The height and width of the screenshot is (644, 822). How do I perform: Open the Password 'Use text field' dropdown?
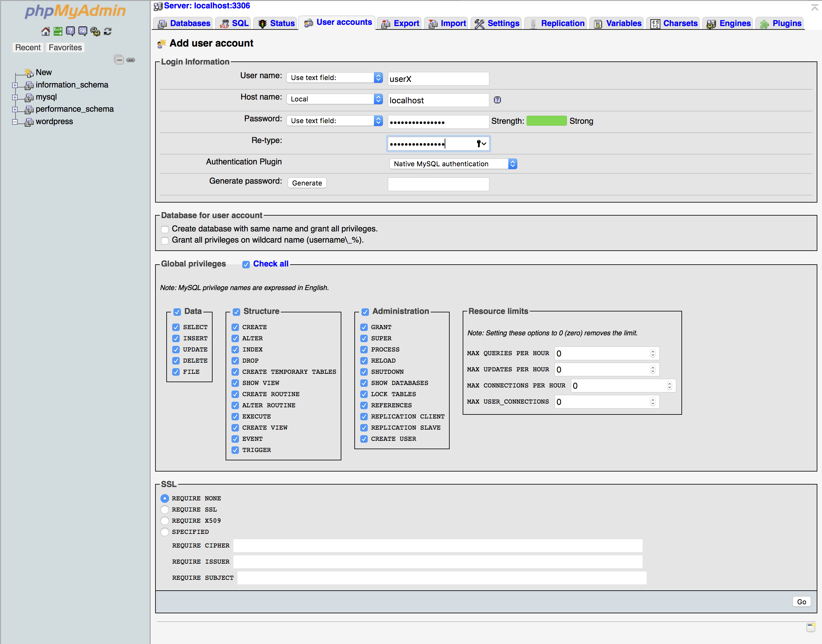(335, 121)
